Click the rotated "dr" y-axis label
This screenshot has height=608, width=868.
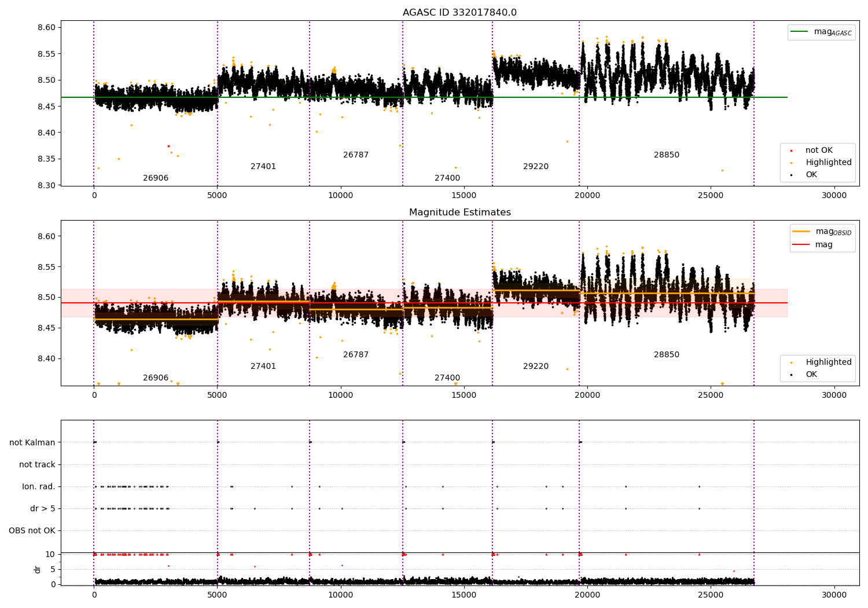(38, 569)
